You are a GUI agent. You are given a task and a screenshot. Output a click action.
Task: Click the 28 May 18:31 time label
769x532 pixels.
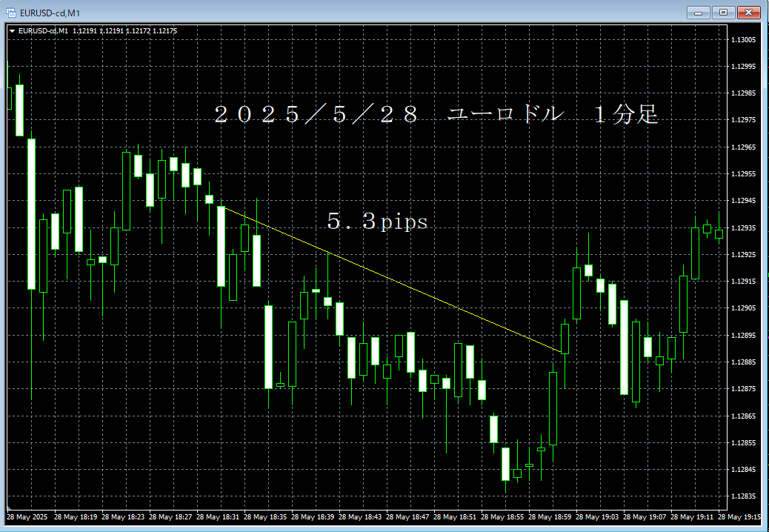tap(218, 516)
